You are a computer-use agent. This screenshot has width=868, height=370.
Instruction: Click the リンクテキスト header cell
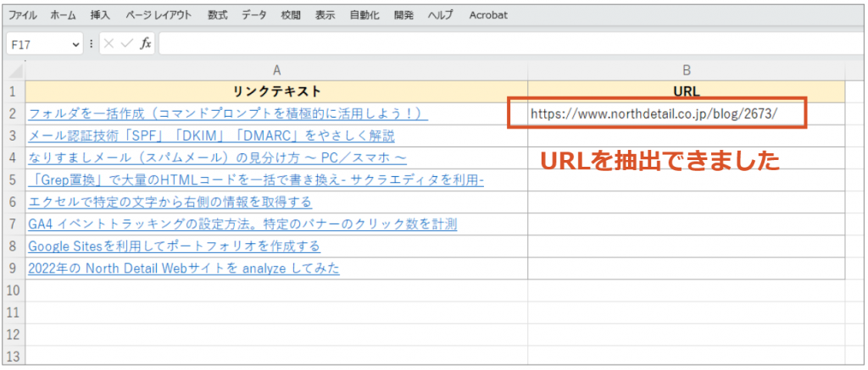276,91
